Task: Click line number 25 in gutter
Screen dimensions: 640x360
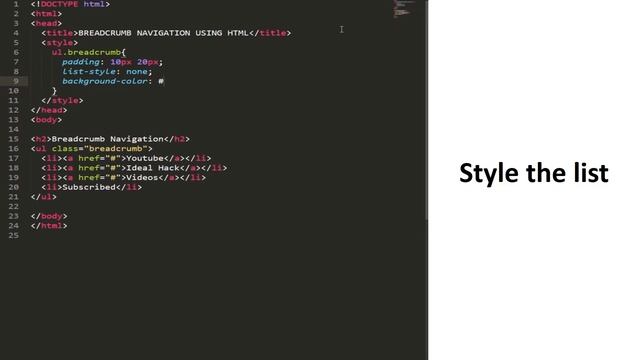Action: [x=13, y=235]
